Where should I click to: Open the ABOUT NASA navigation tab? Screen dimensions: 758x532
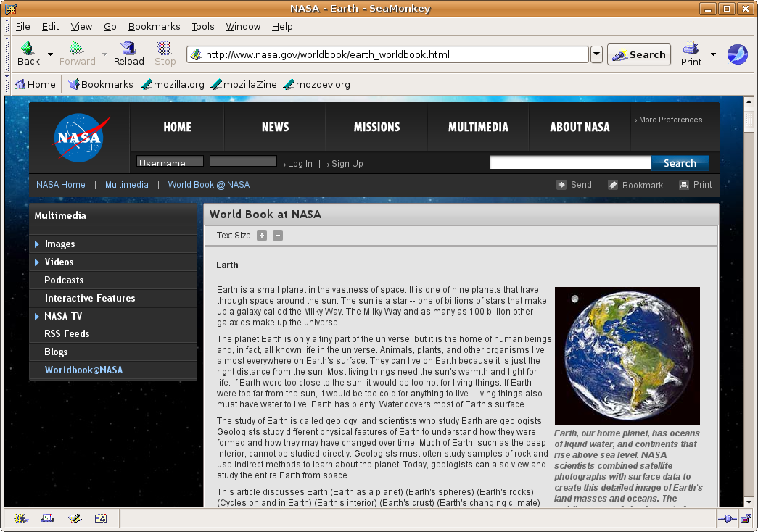click(x=580, y=127)
